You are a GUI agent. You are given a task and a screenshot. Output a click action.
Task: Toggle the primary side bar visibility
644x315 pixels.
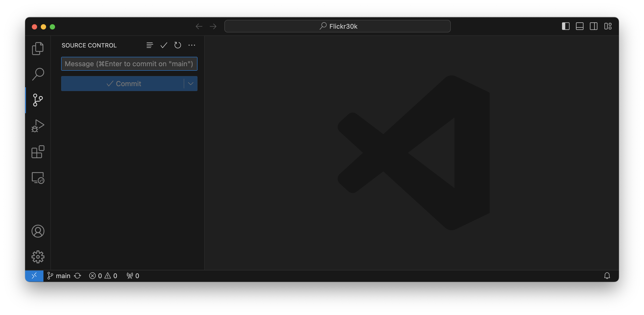(565, 26)
